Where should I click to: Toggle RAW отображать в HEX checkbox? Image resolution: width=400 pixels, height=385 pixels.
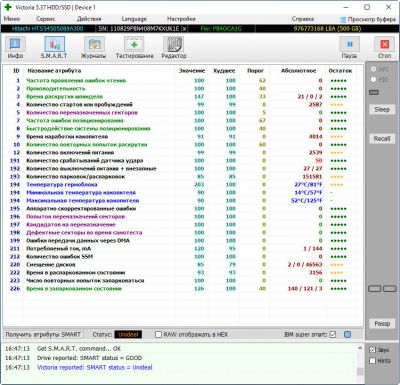click(159, 334)
